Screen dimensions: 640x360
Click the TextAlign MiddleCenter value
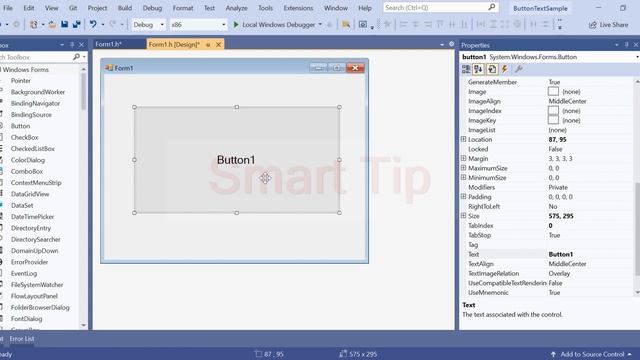tap(567, 264)
